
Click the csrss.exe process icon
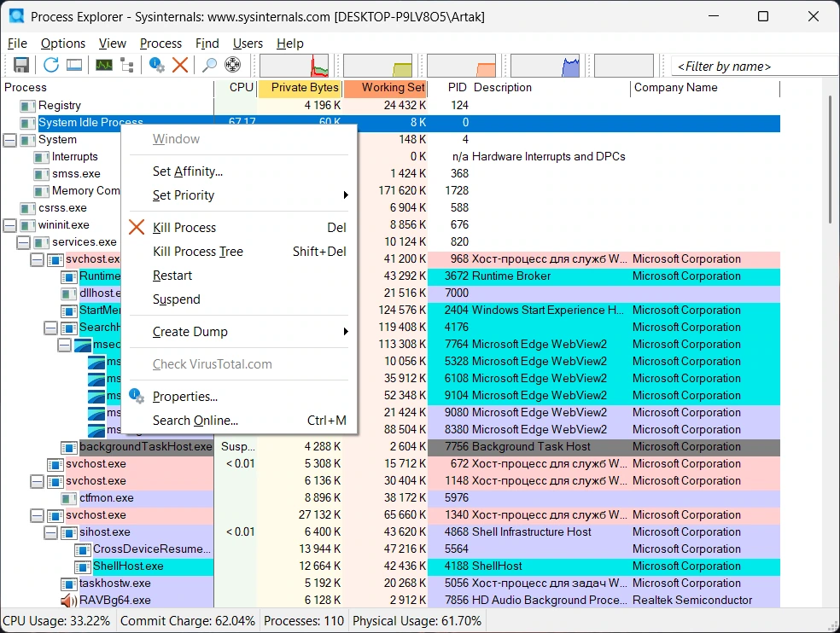click(27, 208)
